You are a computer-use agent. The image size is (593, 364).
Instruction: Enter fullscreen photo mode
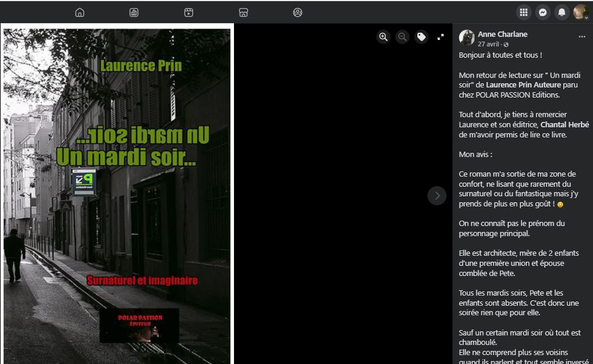[x=441, y=37]
